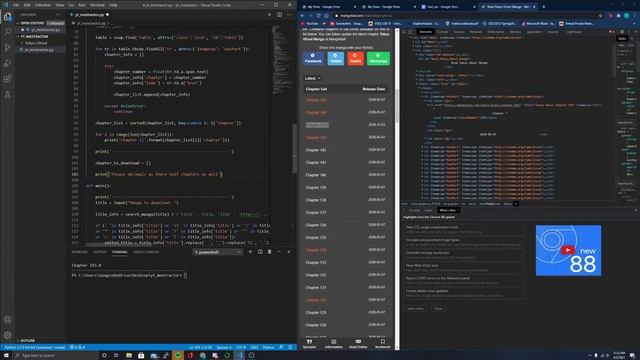640x360 pixels.
Task: Collapse the Open Editors section in Explorer
Action: [x=32, y=23]
